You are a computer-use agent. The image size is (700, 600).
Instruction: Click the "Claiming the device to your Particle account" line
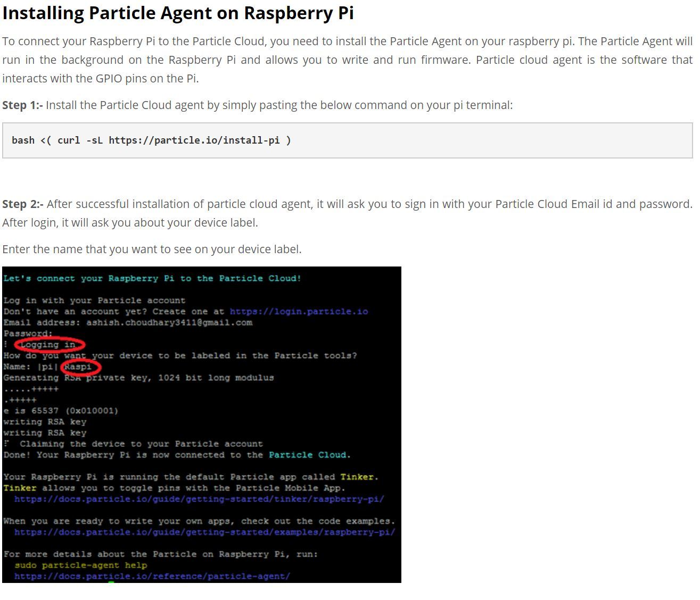141,444
